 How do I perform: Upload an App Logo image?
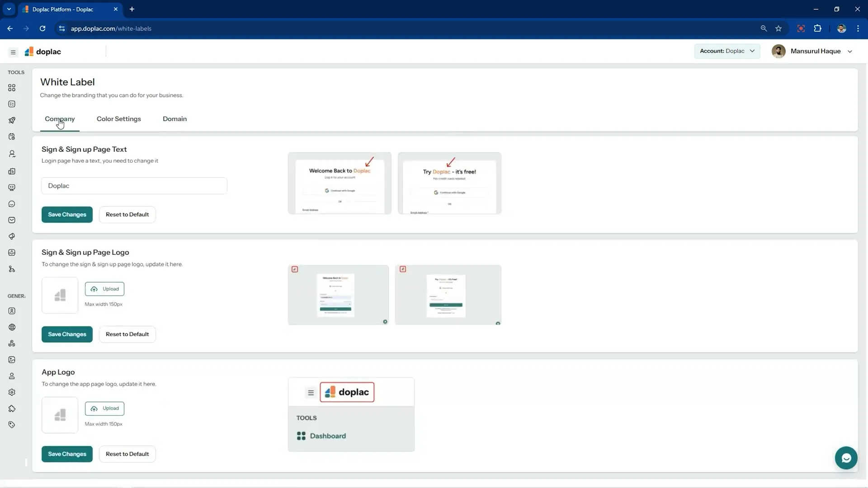[104, 408]
